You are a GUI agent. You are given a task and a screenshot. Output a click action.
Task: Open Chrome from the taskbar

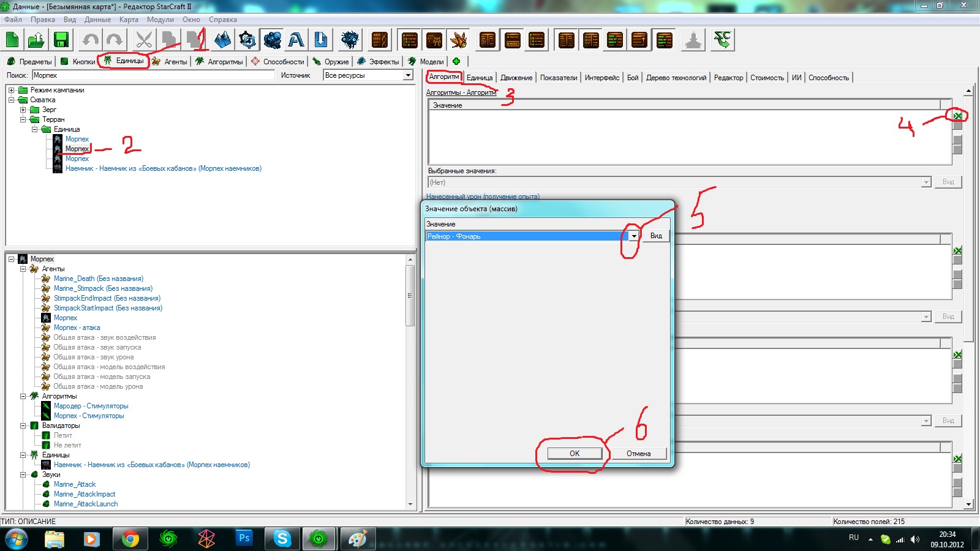130,539
